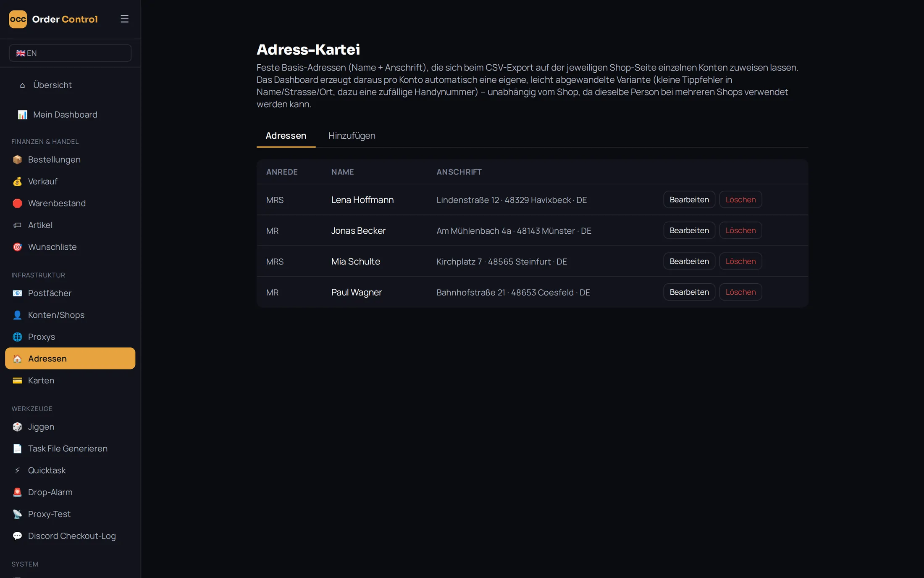This screenshot has height=578, width=924.
Task: Open Karten via the credit card icon
Action: (x=17, y=381)
